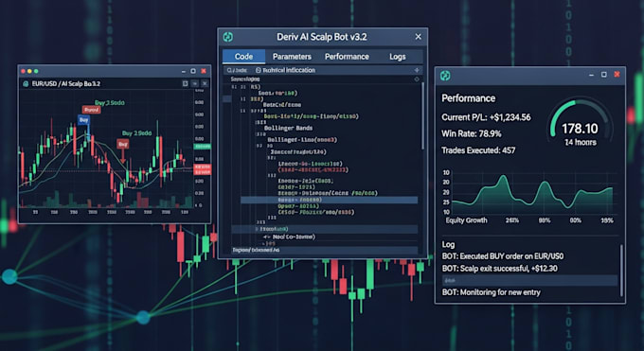Click the plus icon in code toolbar
Image resolution: width=644 pixels, height=351 pixels.
pos(417,70)
